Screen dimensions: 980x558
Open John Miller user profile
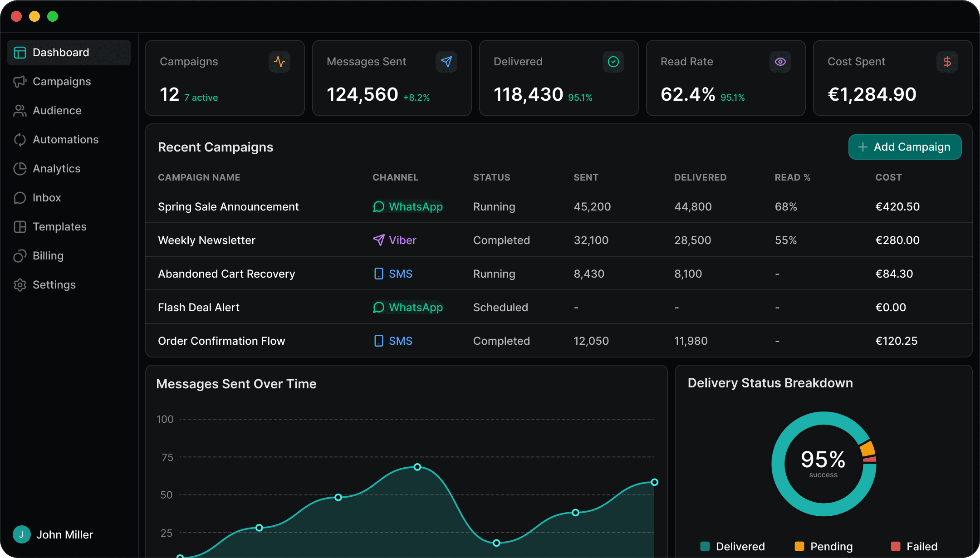(x=53, y=534)
